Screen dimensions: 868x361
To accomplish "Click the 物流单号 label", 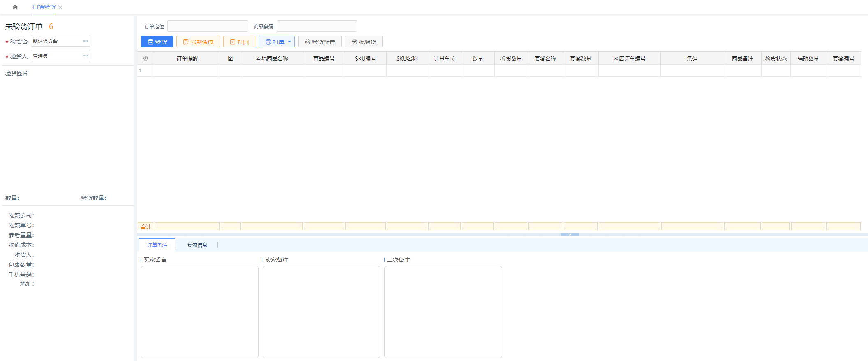I will click(x=21, y=225).
